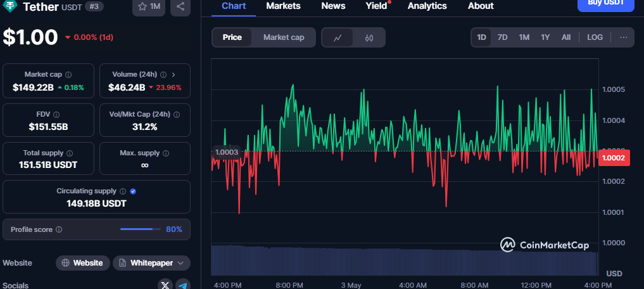Set chart range to 1M
Viewport: 644px width, 289px height.
(x=524, y=37)
